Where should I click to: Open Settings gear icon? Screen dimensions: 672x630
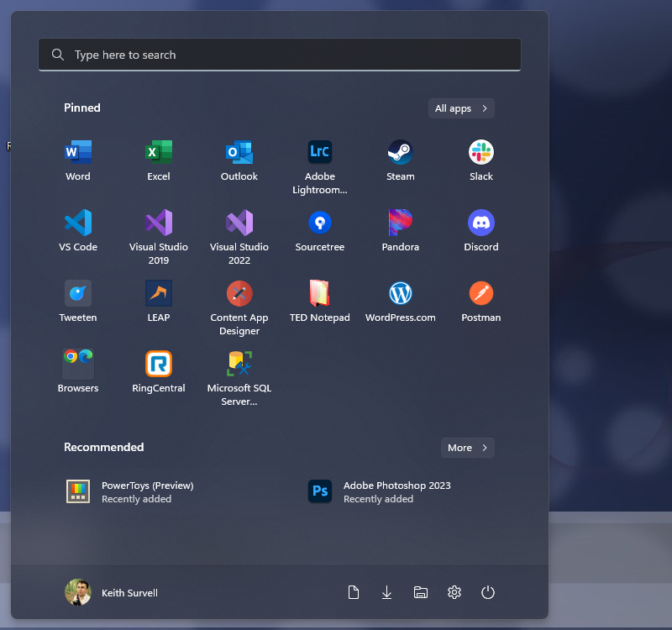tap(454, 592)
